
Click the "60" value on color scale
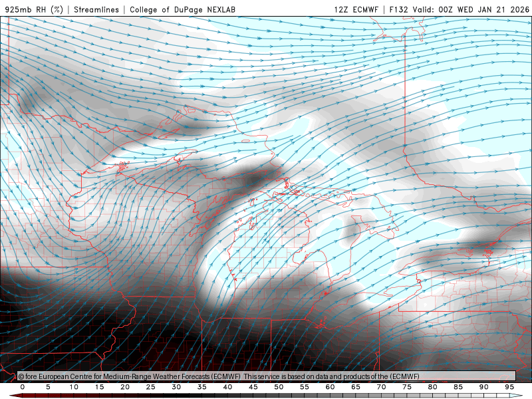(330, 387)
